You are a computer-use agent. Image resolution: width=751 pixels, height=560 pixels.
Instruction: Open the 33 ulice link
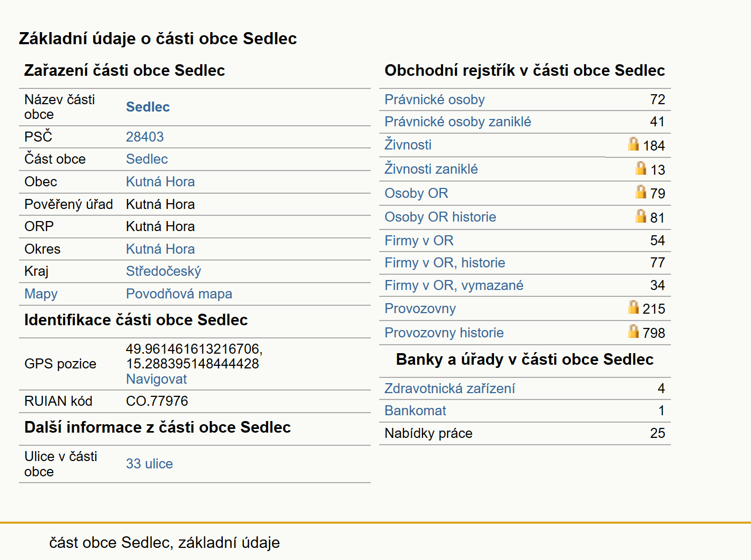point(150,464)
